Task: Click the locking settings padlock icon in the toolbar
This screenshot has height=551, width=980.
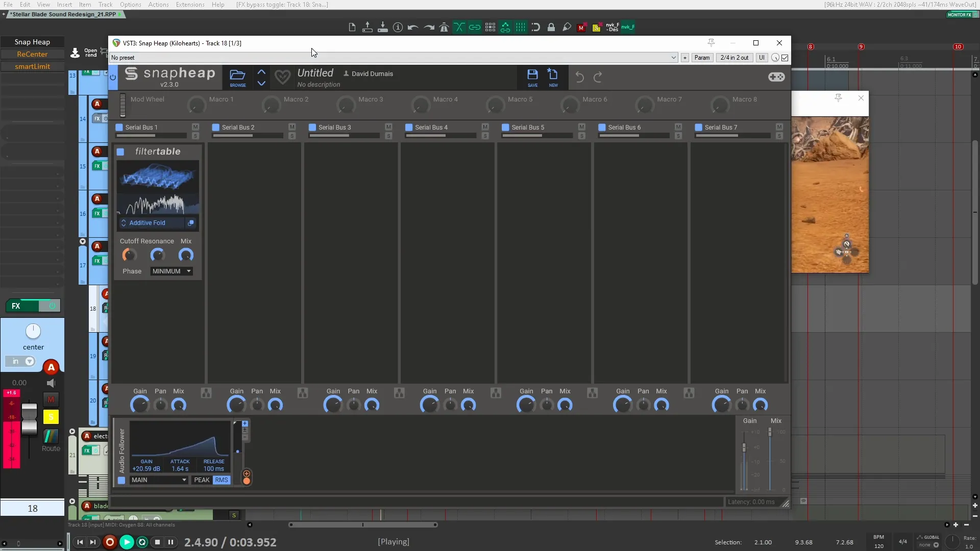Action: tap(551, 28)
